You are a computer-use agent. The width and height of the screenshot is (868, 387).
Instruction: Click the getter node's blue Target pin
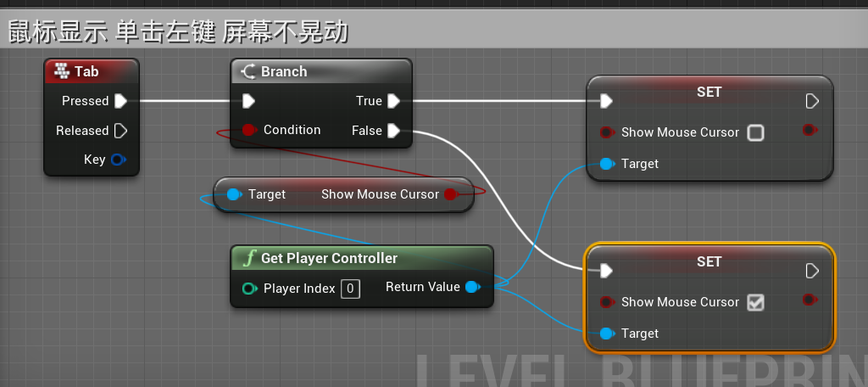pos(234,194)
